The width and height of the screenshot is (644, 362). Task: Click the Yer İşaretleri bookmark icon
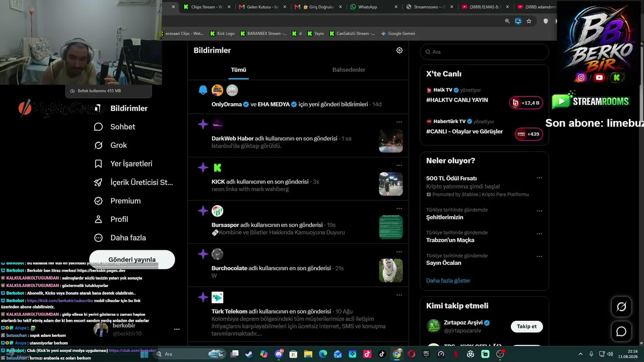pos(99,164)
